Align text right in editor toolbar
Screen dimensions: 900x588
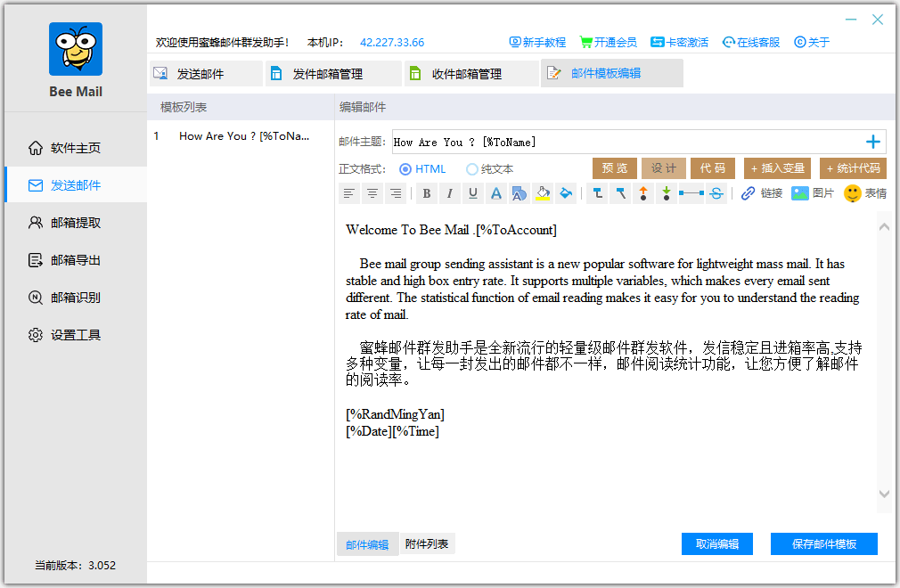click(x=396, y=193)
